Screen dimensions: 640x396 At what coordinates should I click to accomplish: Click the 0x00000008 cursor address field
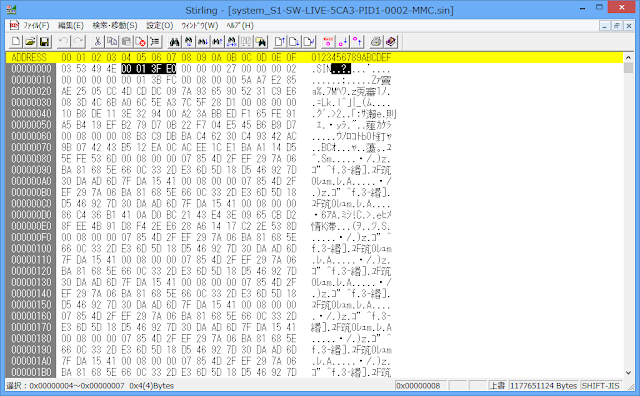(421, 386)
